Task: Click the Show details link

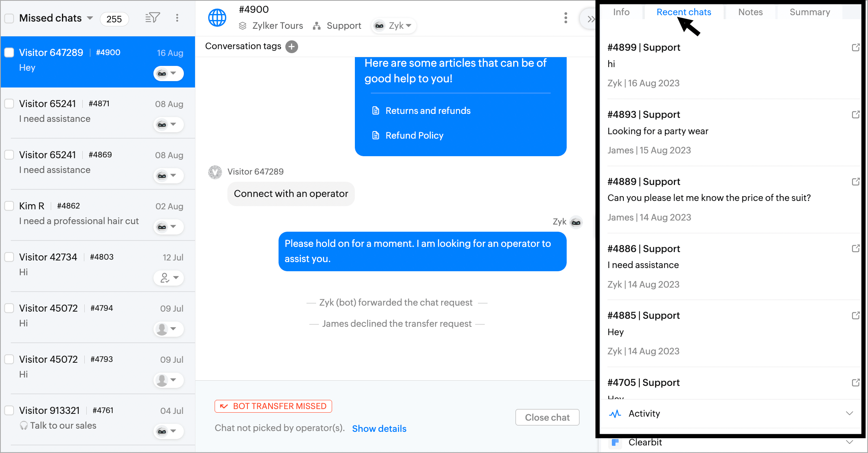Action: point(379,429)
